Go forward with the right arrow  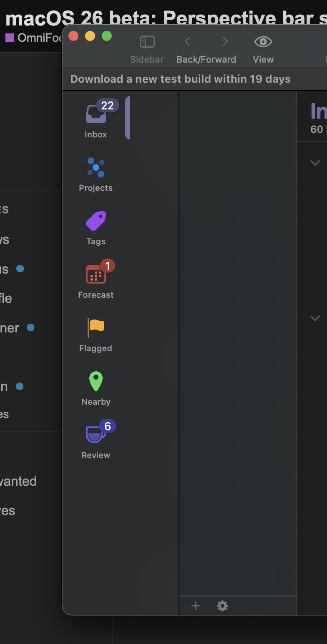click(225, 41)
